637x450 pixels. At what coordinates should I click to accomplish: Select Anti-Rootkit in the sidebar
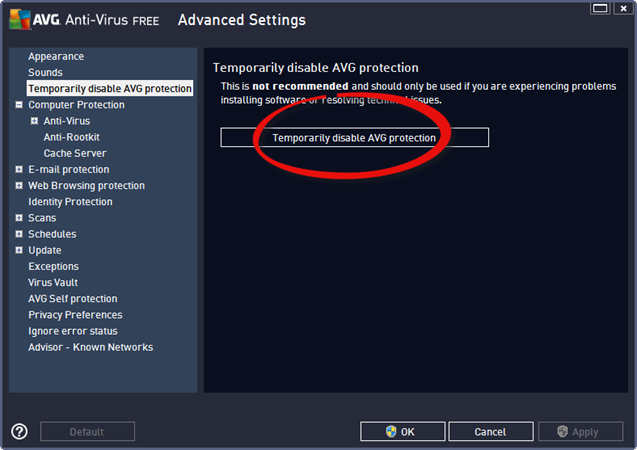pos(71,137)
